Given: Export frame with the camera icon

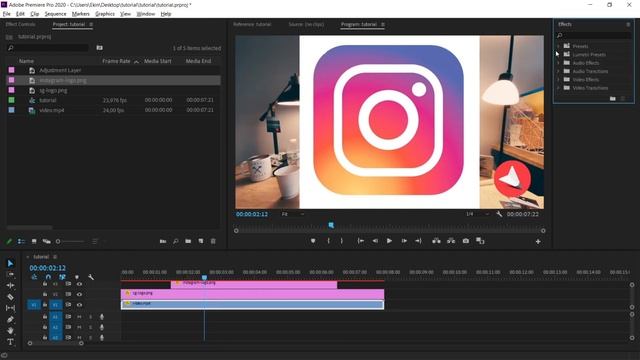Looking at the screenshot, I should [x=466, y=241].
